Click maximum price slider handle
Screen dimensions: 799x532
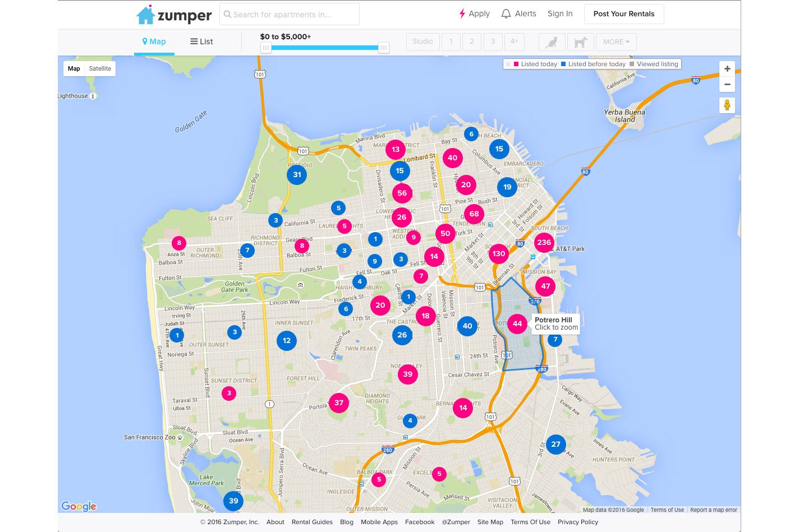coord(384,48)
